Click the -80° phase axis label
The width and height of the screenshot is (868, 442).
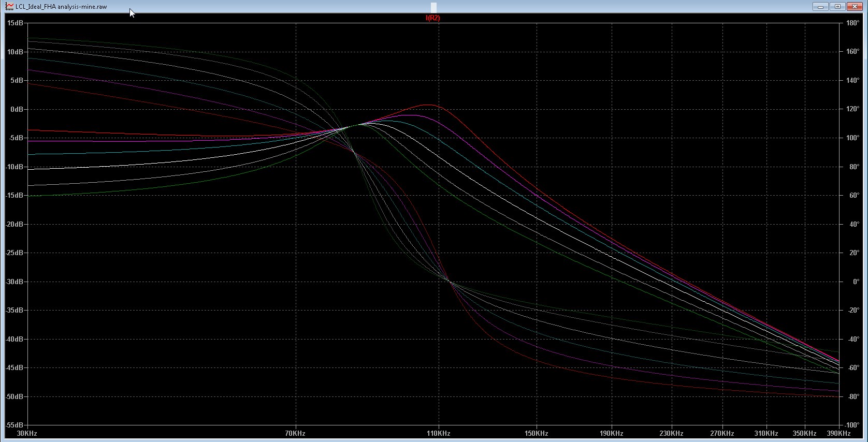[853, 396]
